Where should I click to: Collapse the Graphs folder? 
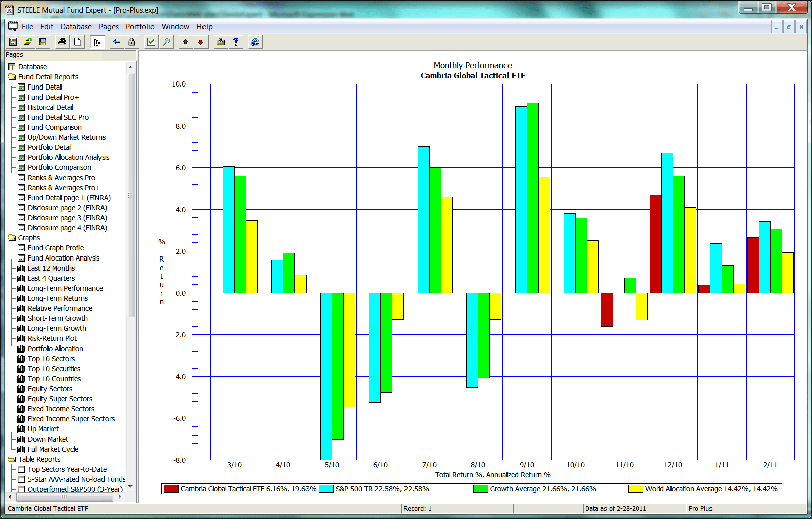[x=12, y=238]
